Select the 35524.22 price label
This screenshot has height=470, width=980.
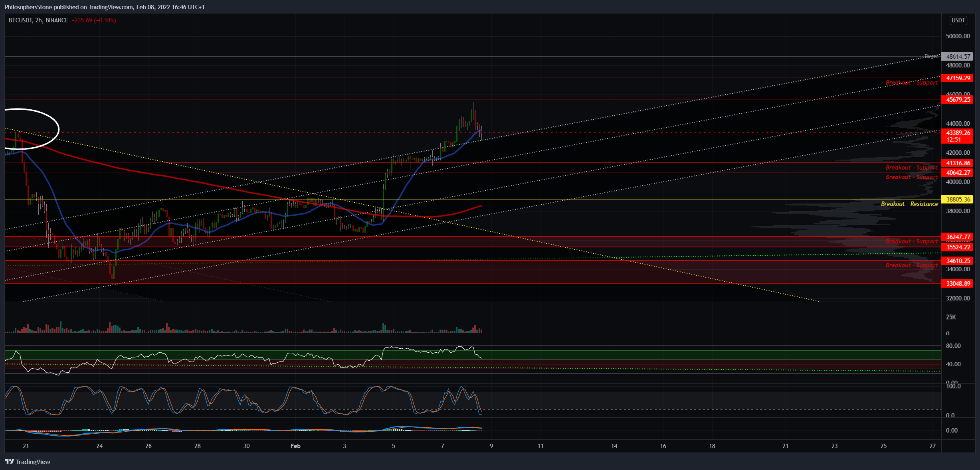coord(958,247)
